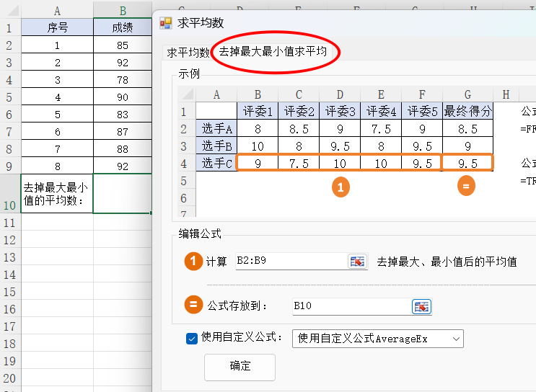Image resolution: width=536 pixels, height=392 pixels.
Task: Click the dialog title bar app icon
Action: [x=166, y=23]
